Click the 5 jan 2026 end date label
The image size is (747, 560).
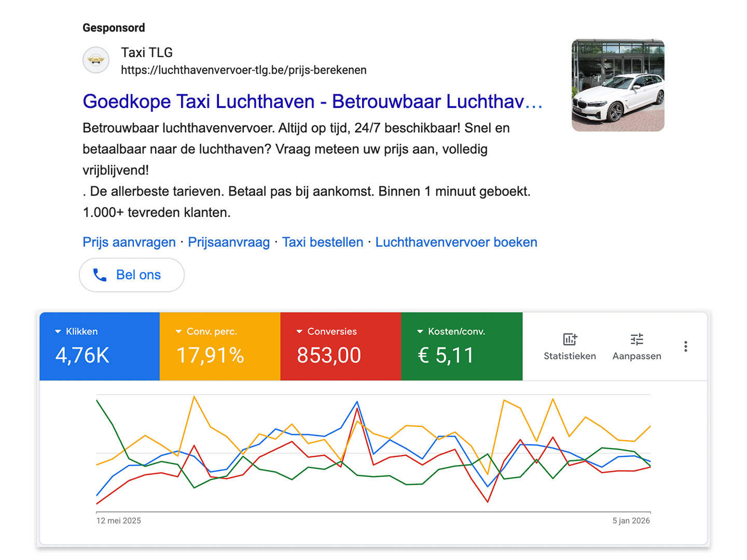click(631, 521)
